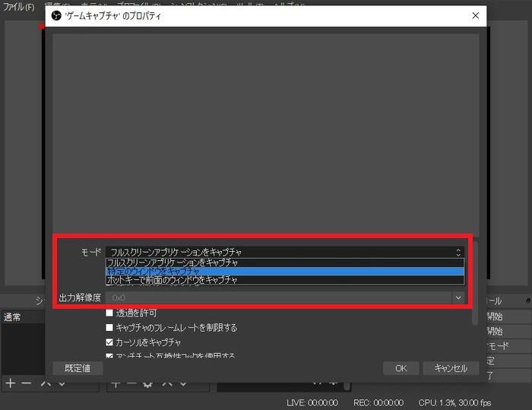Select 特定のウィンドウをキャプチャ from the mode list

coord(284,272)
